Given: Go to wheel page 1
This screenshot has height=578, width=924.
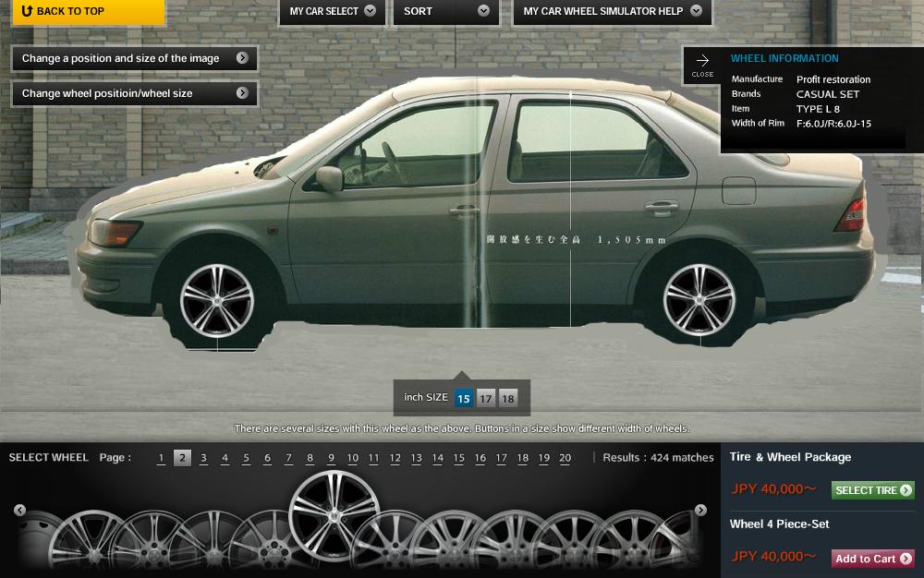Looking at the screenshot, I should coord(161,458).
